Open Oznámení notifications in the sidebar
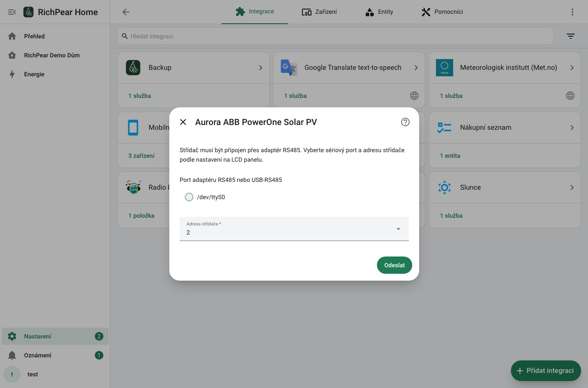This screenshot has width=588, height=388. 55,355
